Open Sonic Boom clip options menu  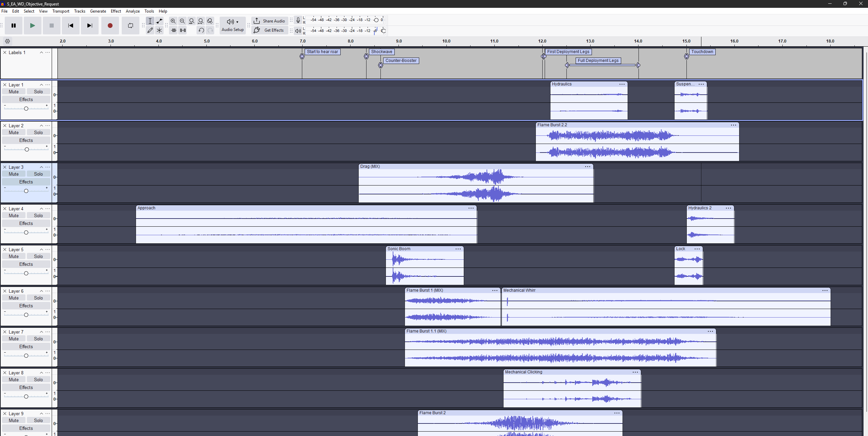pyautogui.click(x=458, y=249)
